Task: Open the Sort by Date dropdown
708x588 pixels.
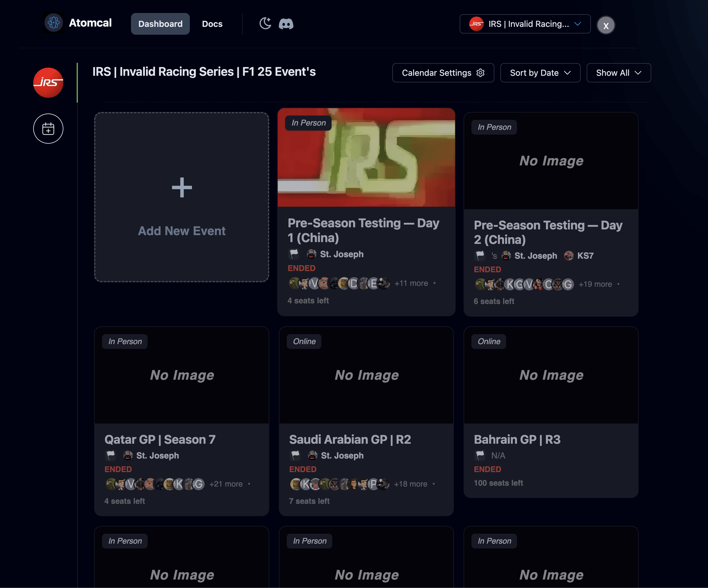Action: [x=540, y=73]
